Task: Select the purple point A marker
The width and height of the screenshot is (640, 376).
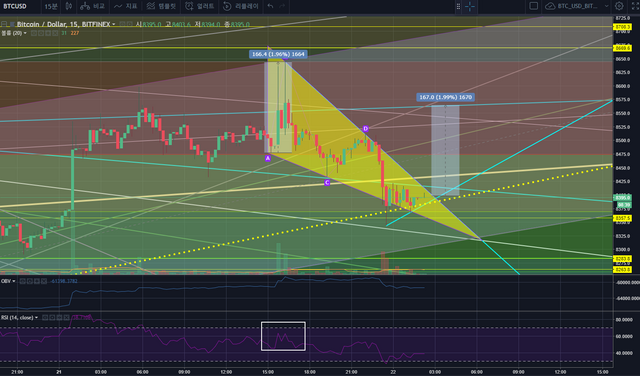Action: (x=268, y=158)
